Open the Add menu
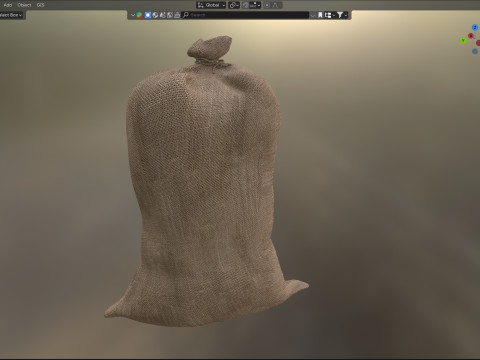This screenshot has height=360, width=480. (x=8, y=5)
